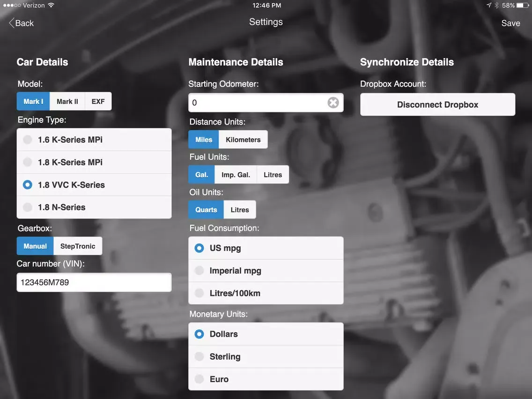532x399 pixels.
Task: Choose 1.8 N-Series engine
Action: (94, 207)
